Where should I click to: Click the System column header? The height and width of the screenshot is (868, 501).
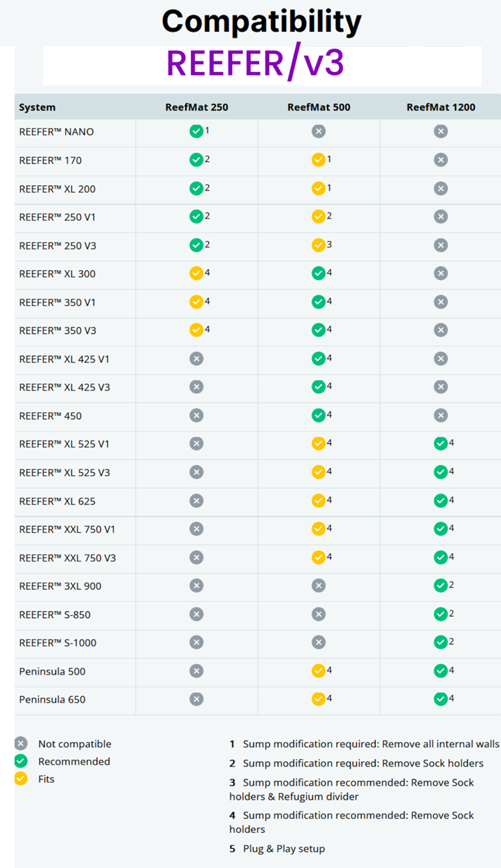tap(37, 107)
